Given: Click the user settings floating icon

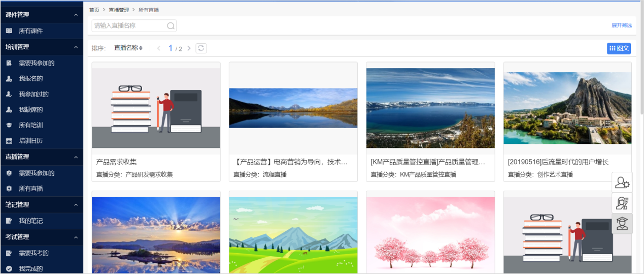Looking at the screenshot, I should coord(622,182).
